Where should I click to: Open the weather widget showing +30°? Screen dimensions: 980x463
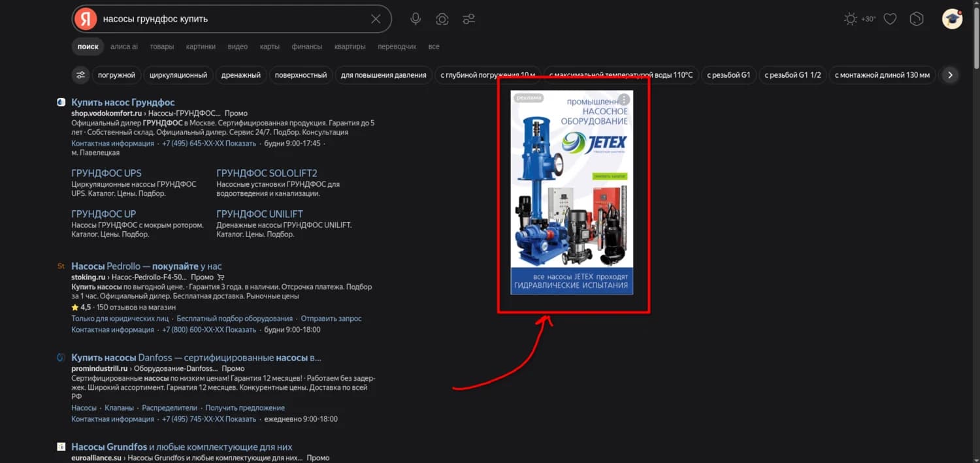pos(859,19)
